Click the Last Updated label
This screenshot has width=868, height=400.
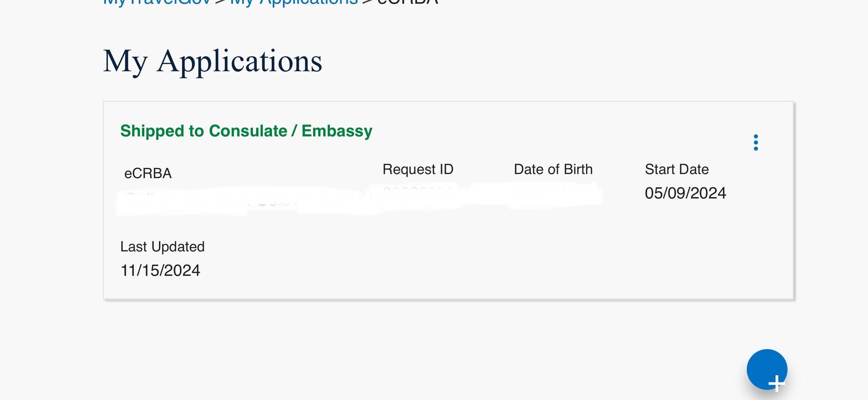[x=162, y=247]
